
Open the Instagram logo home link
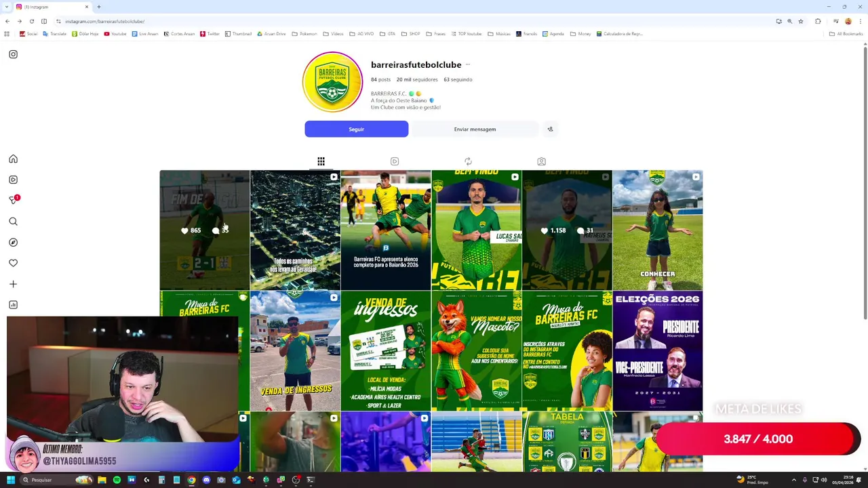click(x=13, y=54)
